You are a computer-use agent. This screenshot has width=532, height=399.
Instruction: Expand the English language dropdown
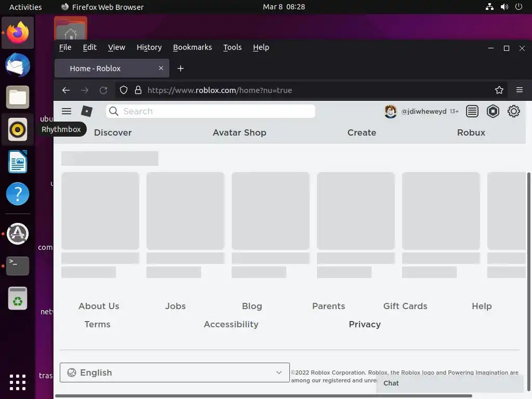(175, 373)
